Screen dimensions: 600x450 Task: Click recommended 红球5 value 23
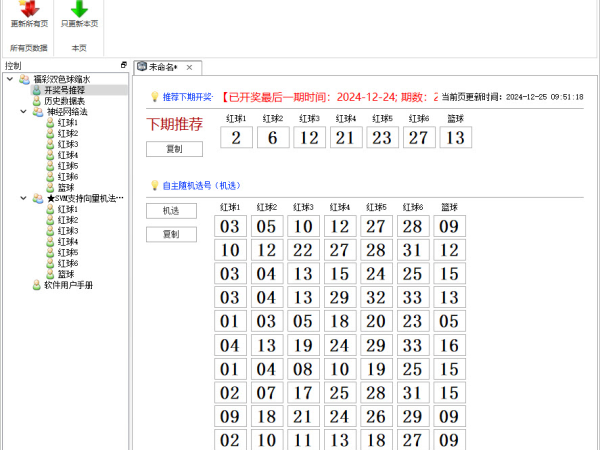tap(383, 137)
